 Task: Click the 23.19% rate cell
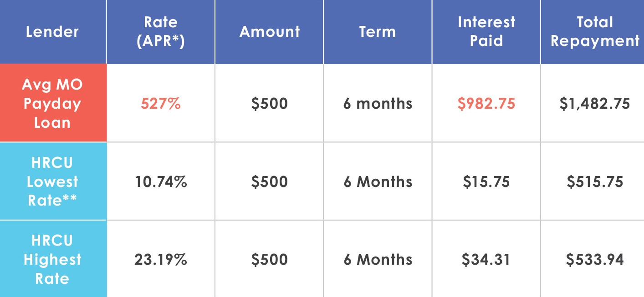click(x=161, y=259)
